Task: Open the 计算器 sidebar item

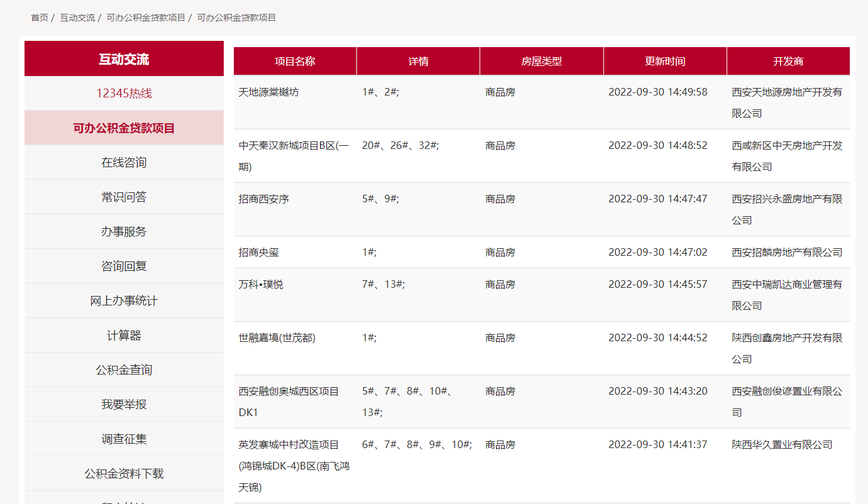Action: click(x=124, y=336)
